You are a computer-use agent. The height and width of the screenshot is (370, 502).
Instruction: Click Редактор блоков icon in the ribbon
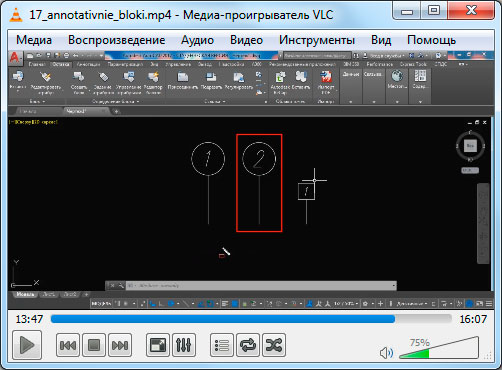pos(153,77)
